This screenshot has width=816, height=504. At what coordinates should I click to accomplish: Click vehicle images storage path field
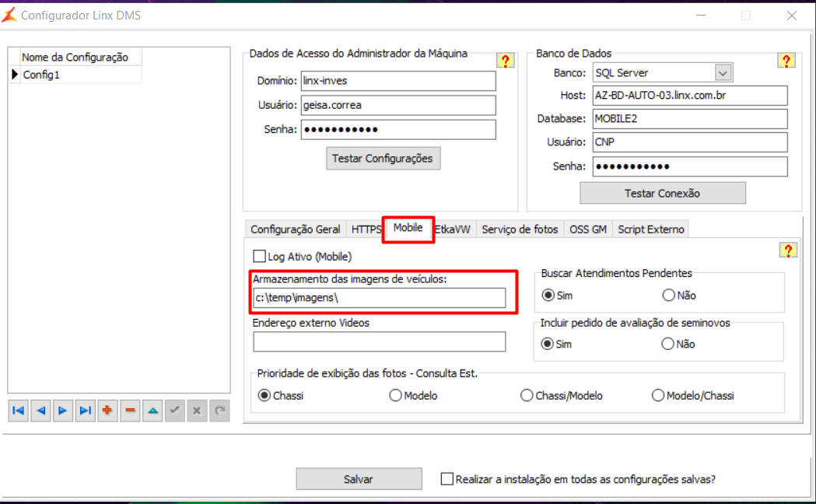pyautogui.click(x=380, y=298)
